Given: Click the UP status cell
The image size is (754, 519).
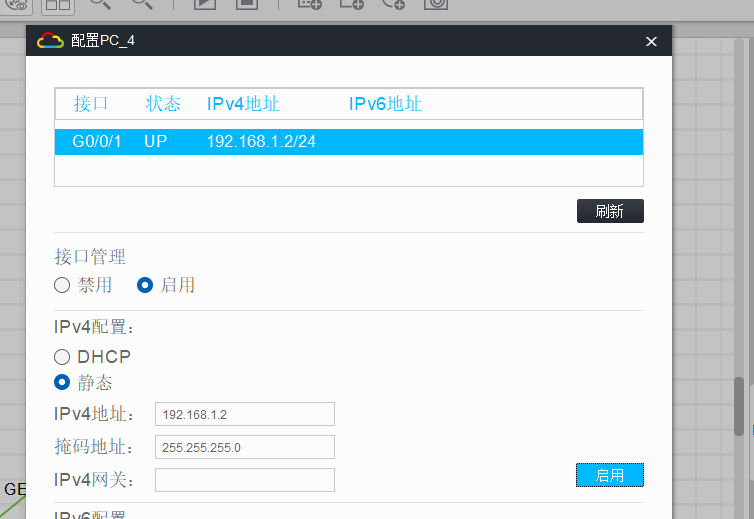Looking at the screenshot, I should coord(156,141).
